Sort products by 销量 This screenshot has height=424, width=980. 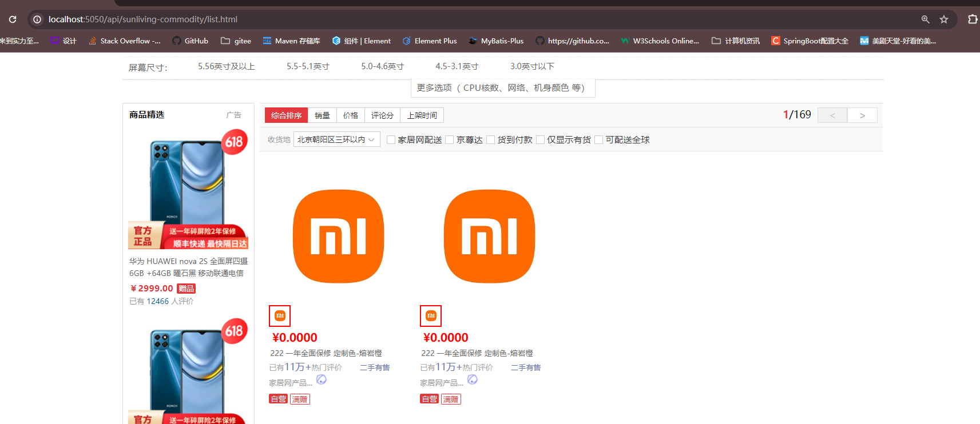pyautogui.click(x=322, y=115)
